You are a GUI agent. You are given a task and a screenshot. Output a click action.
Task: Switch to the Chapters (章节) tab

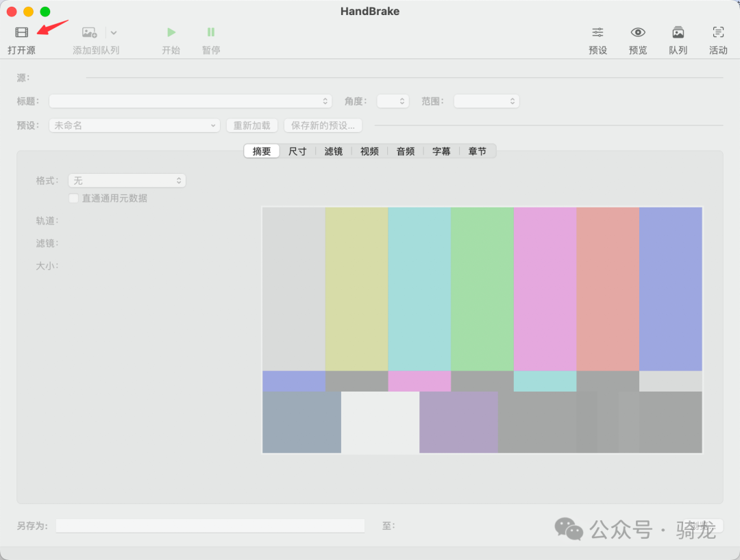pos(477,151)
